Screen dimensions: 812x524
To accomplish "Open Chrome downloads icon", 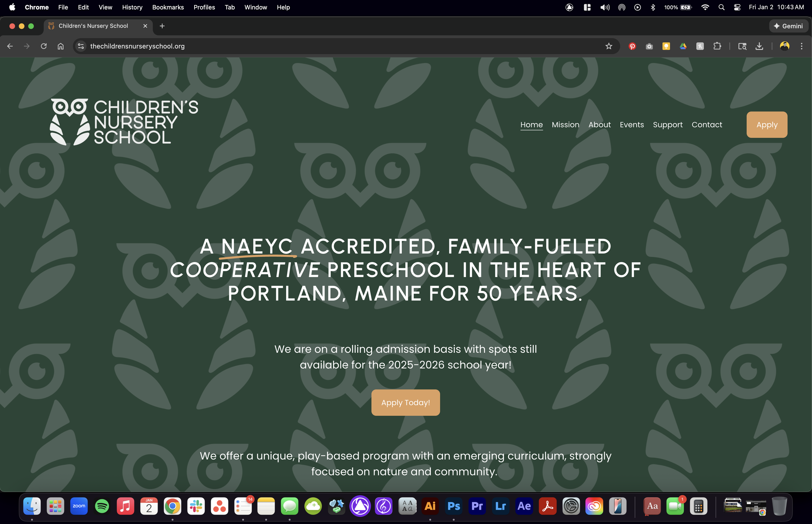I will (759, 46).
